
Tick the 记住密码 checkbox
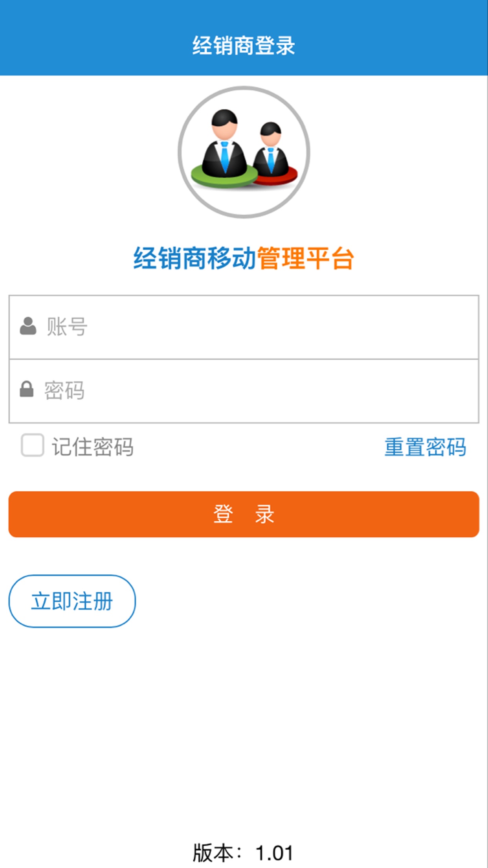[x=32, y=445]
